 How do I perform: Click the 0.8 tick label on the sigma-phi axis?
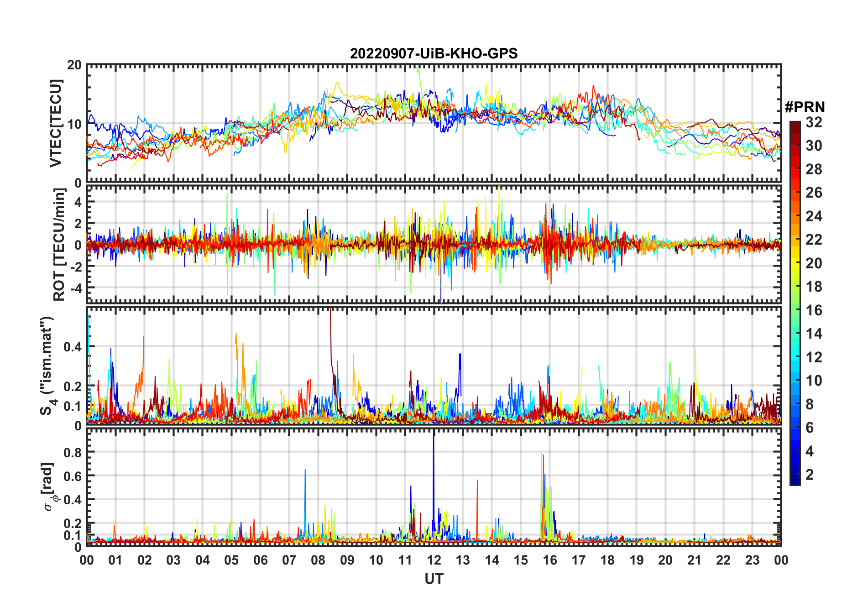[72, 452]
